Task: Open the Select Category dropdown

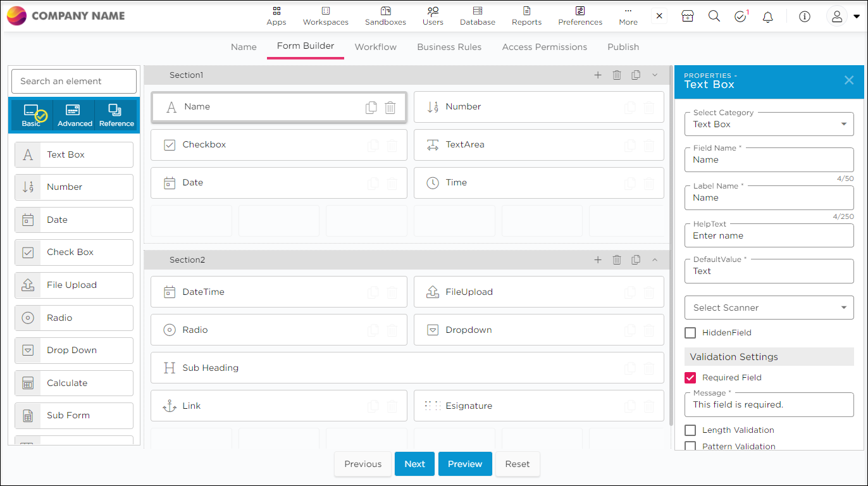Action: pos(769,124)
